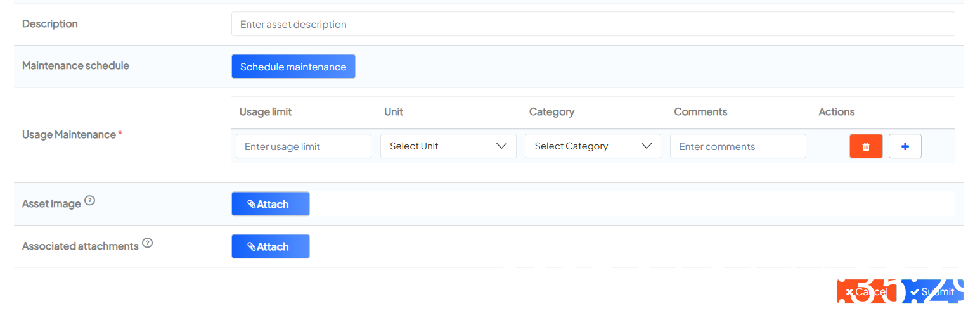The image size is (980, 318).
Task: Attach a file for Asset Image
Action: [x=271, y=204]
